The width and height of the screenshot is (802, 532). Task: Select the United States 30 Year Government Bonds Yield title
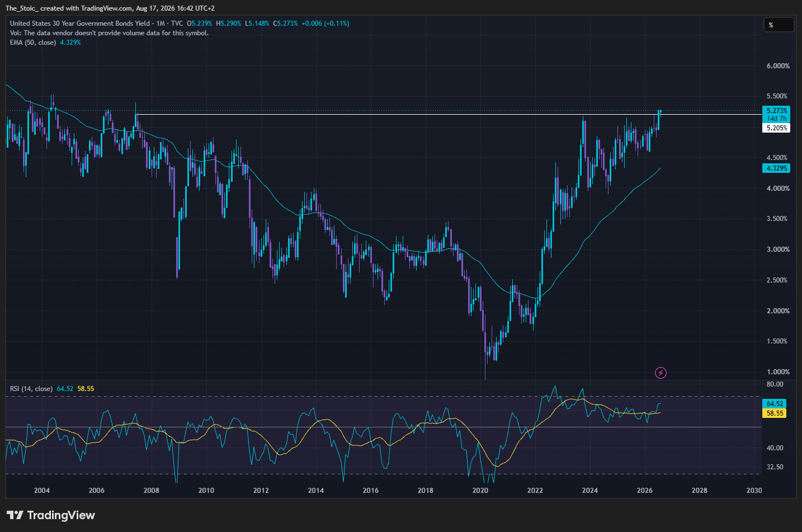pyautogui.click(x=80, y=23)
